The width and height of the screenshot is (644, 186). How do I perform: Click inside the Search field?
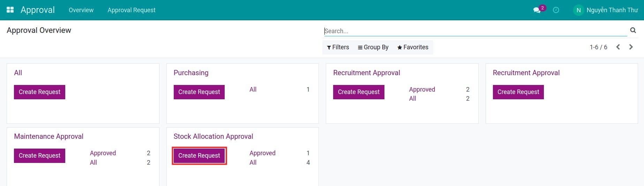pyautogui.click(x=474, y=31)
